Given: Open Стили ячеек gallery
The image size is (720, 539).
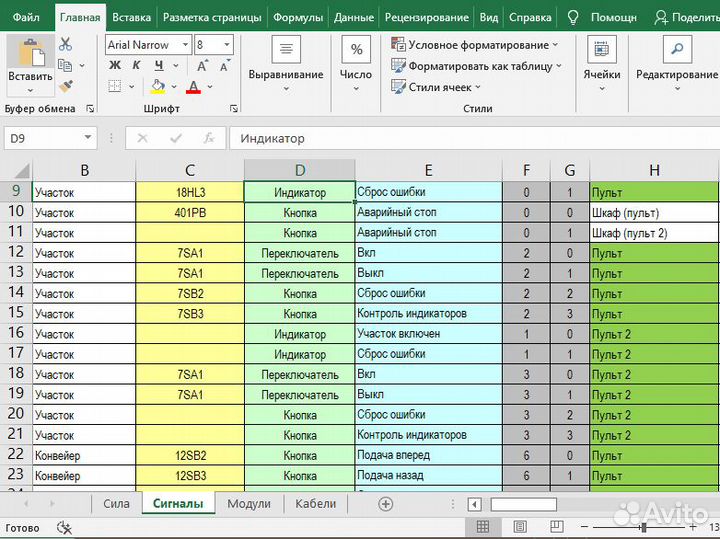Looking at the screenshot, I should coord(436,87).
